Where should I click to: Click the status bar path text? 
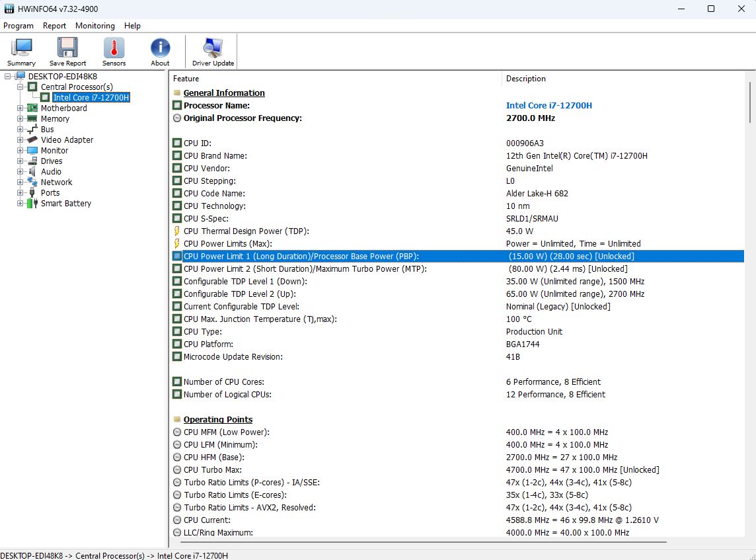click(x=114, y=555)
